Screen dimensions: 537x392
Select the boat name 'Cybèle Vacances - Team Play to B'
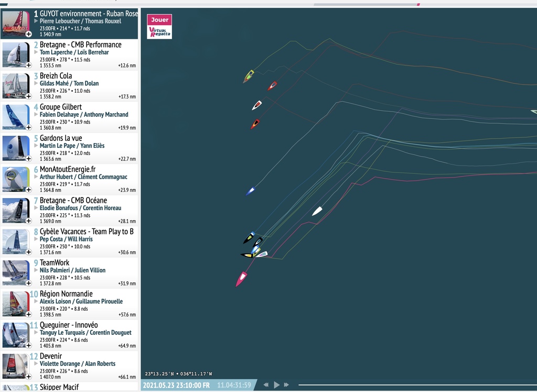point(87,232)
